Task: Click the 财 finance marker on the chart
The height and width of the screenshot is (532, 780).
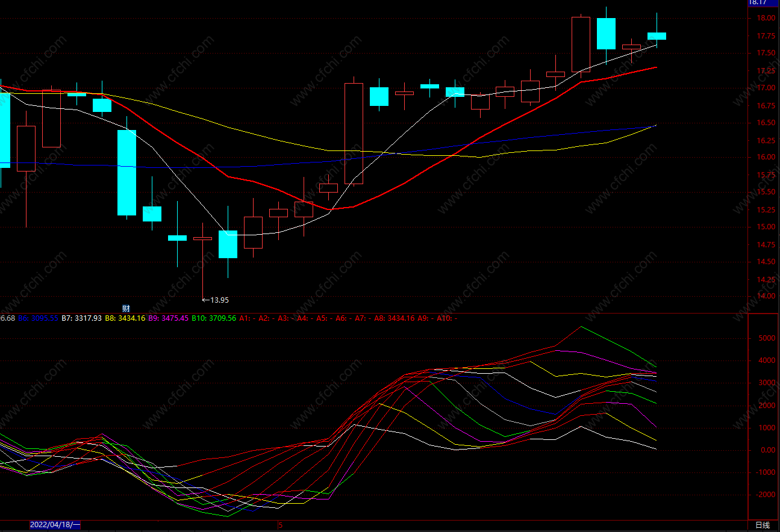Action: pyautogui.click(x=126, y=308)
